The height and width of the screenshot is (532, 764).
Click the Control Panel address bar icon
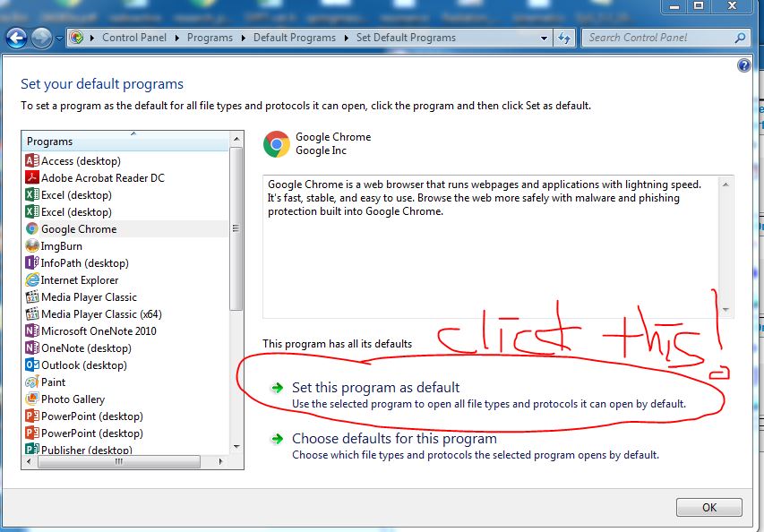(x=76, y=38)
